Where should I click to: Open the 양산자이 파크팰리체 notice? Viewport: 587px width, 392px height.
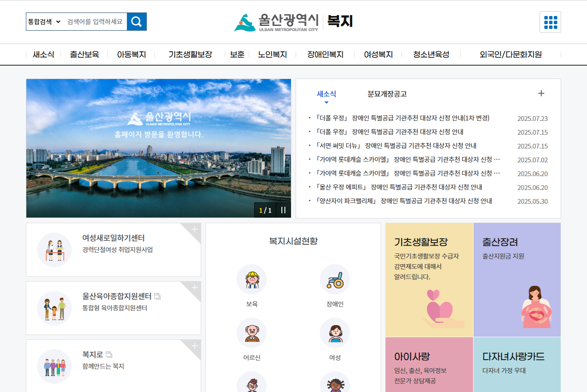pyautogui.click(x=404, y=201)
